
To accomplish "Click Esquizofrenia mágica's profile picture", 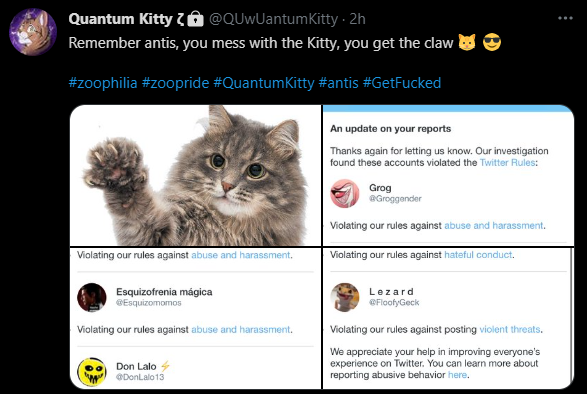I will (x=92, y=297).
